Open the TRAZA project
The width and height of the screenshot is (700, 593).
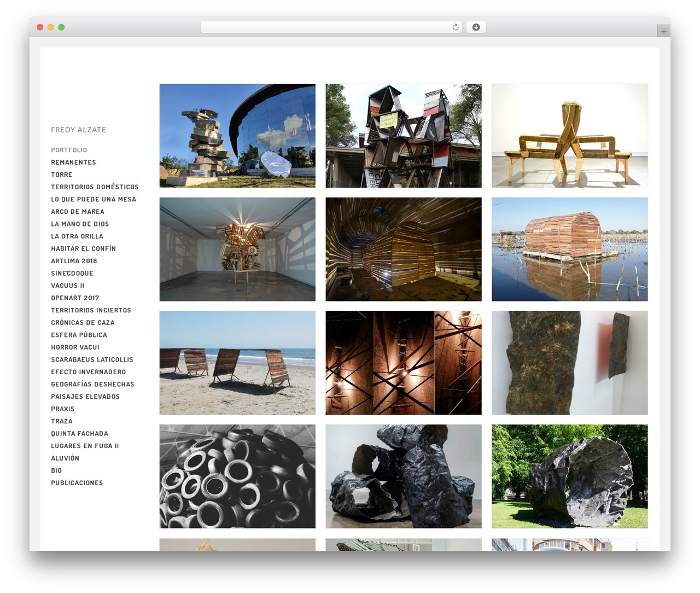62,421
